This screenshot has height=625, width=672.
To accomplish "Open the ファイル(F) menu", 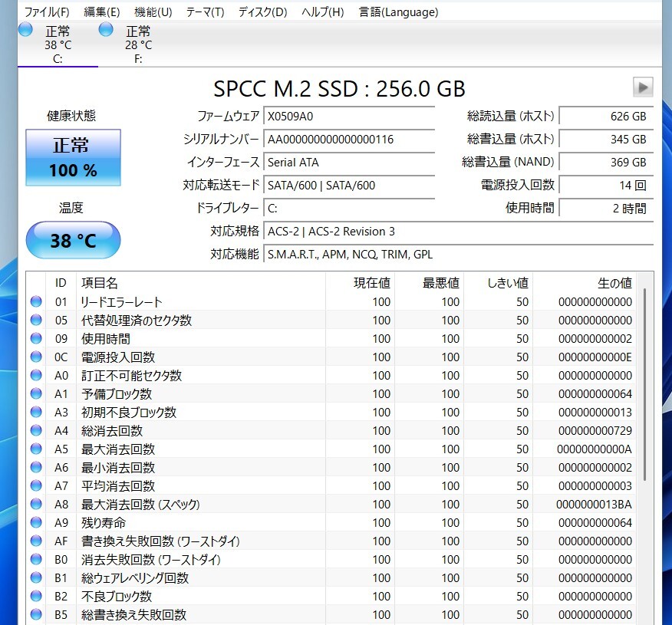I will coord(47,12).
